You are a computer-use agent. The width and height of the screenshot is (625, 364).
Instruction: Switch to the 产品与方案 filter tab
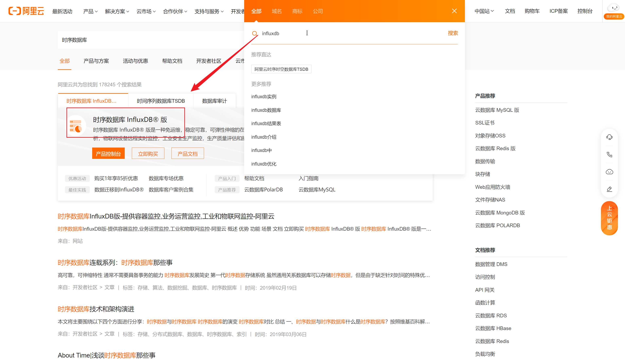(x=96, y=61)
